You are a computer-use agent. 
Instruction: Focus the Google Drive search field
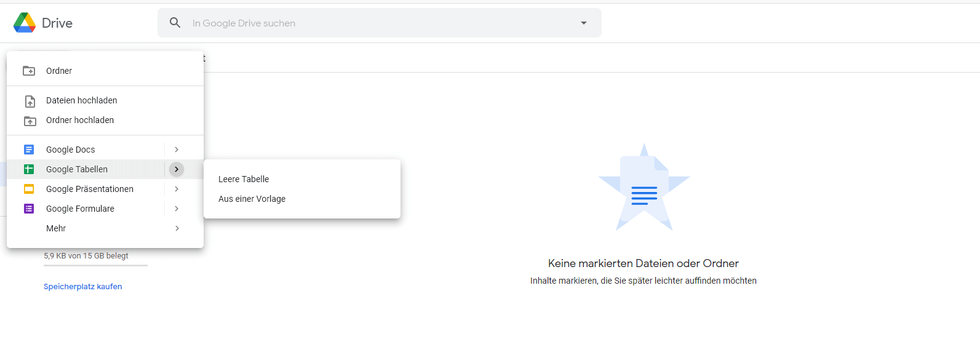[x=380, y=23]
